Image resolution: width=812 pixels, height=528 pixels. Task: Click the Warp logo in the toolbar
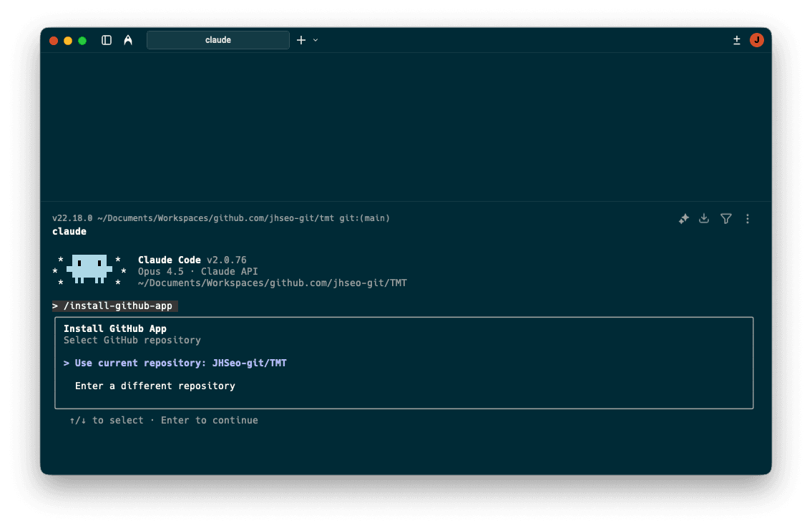point(127,40)
